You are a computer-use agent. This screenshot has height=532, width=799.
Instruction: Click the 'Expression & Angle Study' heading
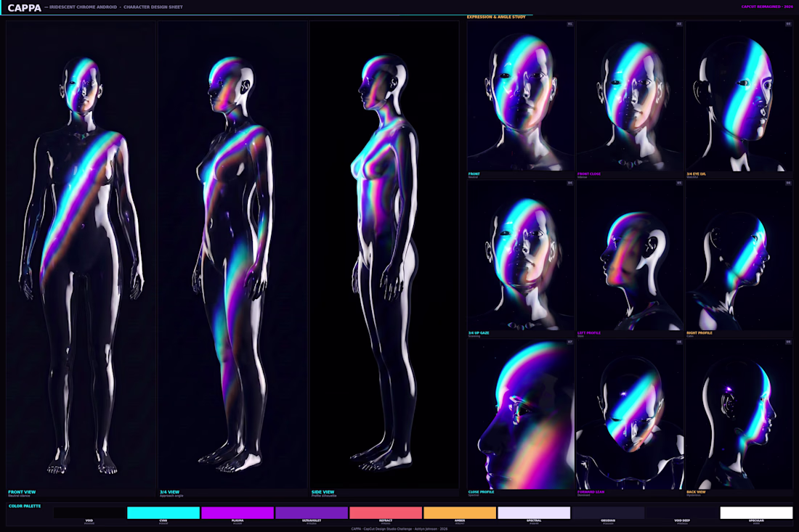tap(496, 17)
